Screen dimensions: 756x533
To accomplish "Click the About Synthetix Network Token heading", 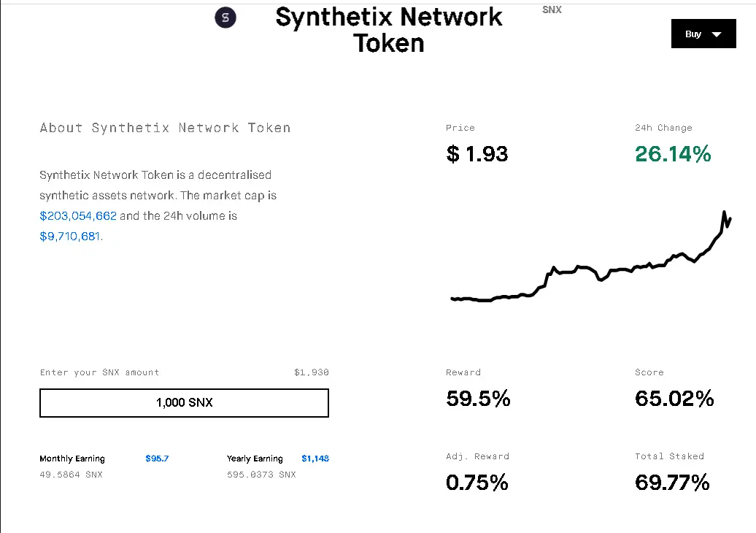I will [165, 128].
